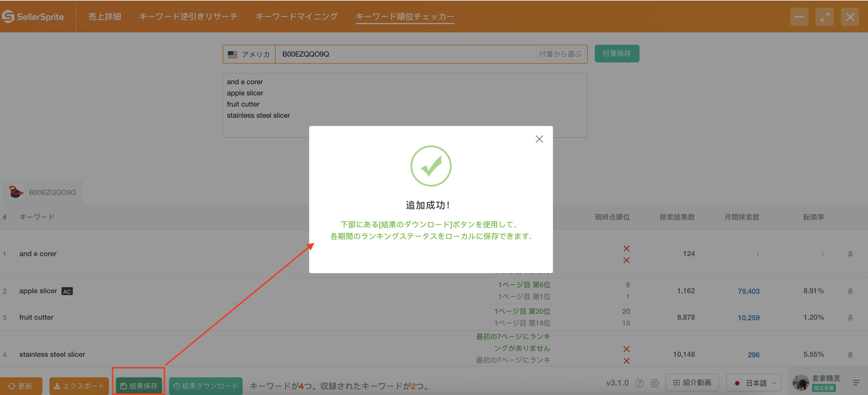868x395 pixels.
Task: Click the 付箋保存 button
Action: coord(617,54)
